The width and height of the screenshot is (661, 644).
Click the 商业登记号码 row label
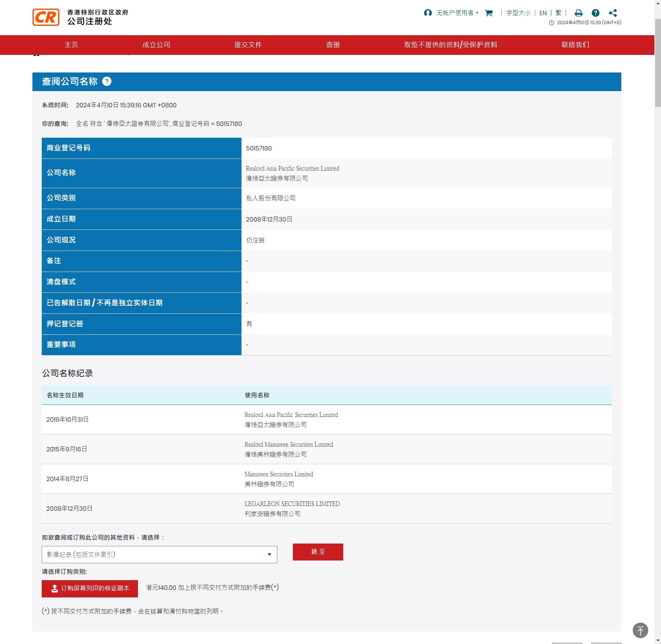click(x=68, y=148)
